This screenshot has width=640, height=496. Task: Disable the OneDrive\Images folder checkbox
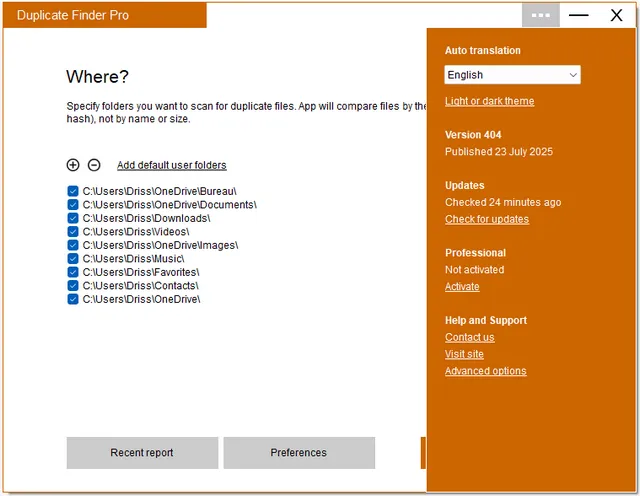tap(73, 245)
